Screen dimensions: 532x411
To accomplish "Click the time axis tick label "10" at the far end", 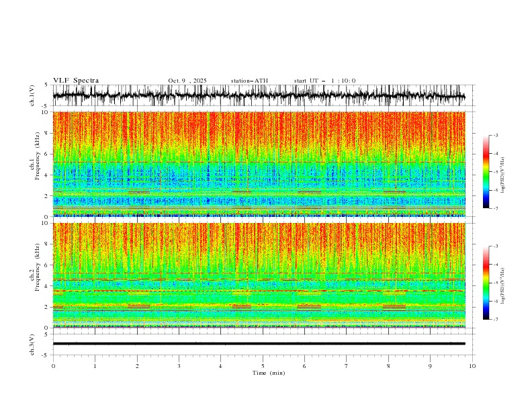I will (472, 366).
